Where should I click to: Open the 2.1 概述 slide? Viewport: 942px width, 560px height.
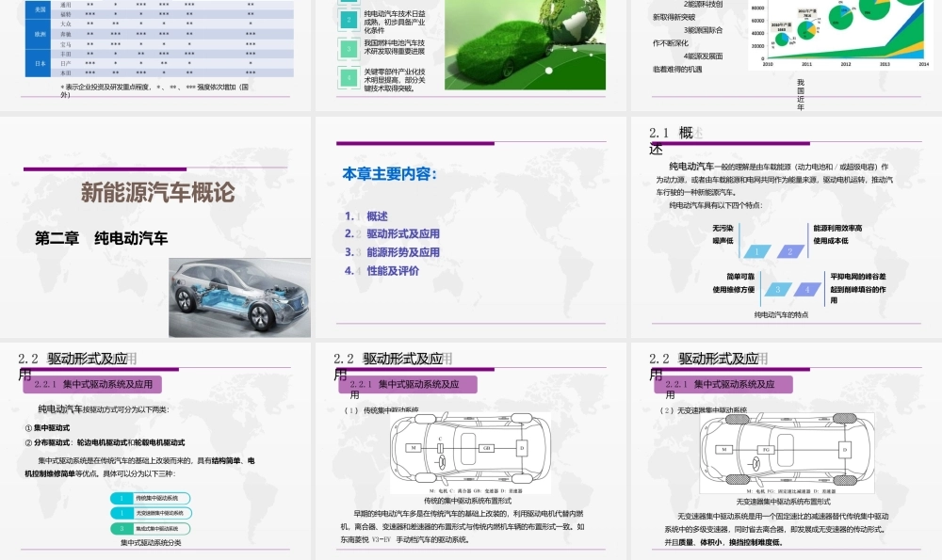(x=787, y=227)
